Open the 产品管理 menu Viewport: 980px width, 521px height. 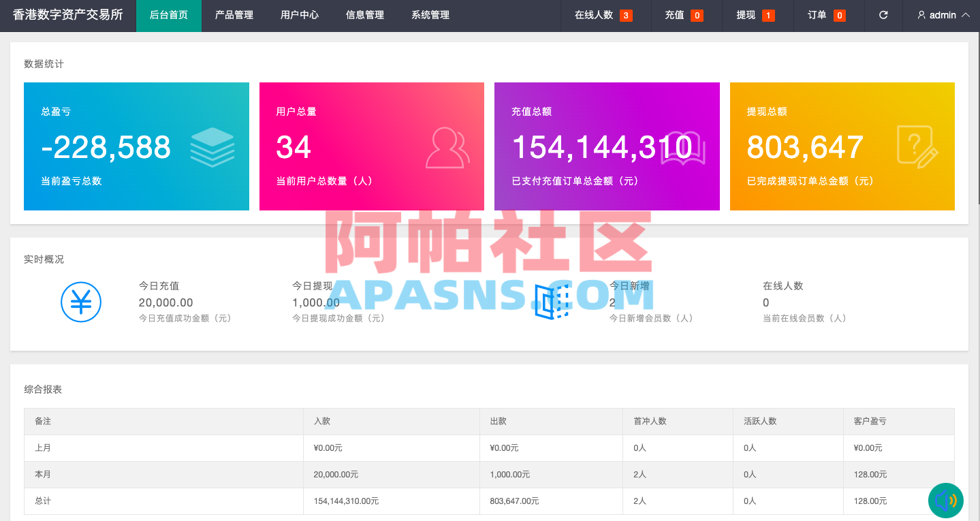click(233, 14)
